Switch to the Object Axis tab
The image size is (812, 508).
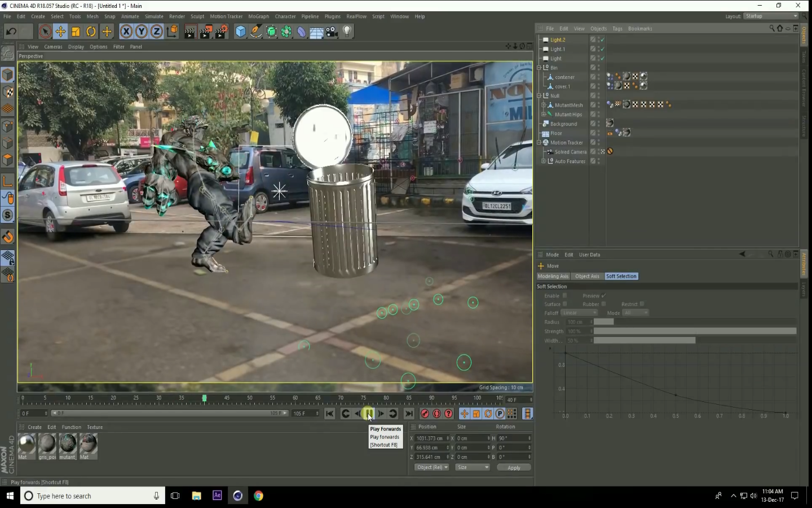(x=587, y=277)
